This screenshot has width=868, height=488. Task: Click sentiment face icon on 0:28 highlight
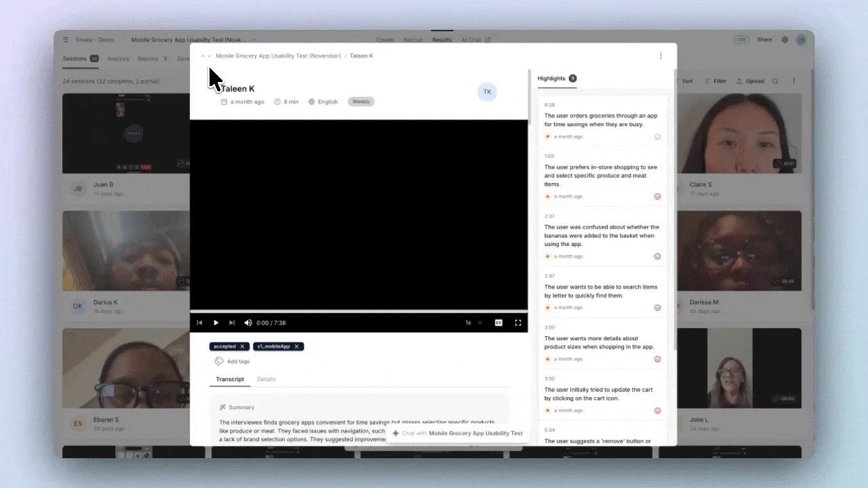657,136
